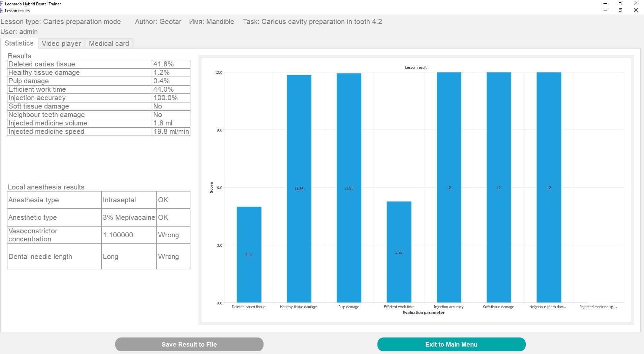Open the Medical card tab
Screen dimensions: 644x354
(109, 43)
